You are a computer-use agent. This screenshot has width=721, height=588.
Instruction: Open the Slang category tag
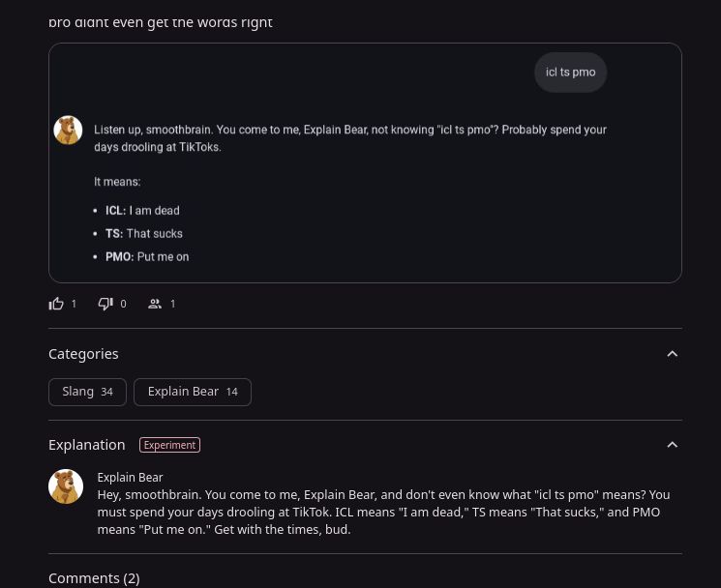click(87, 392)
